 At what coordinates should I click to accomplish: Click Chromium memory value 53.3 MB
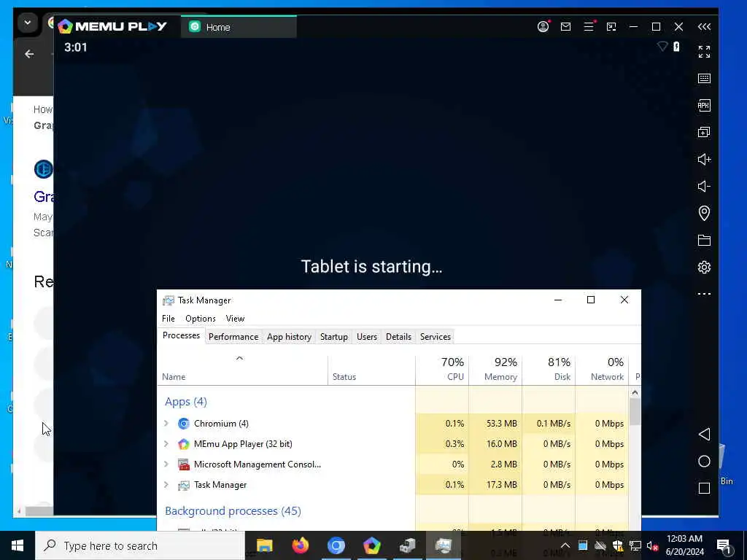[502, 424]
